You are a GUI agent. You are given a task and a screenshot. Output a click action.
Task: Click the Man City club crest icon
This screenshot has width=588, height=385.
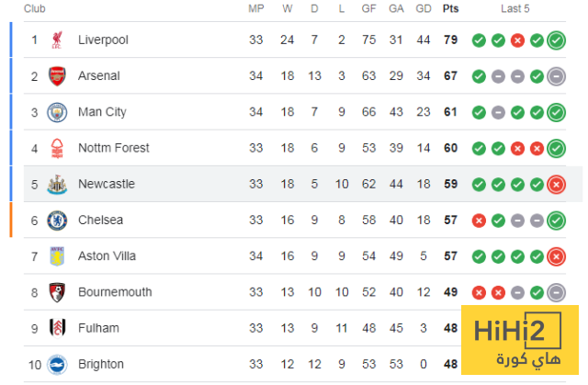pyautogui.click(x=58, y=112)
